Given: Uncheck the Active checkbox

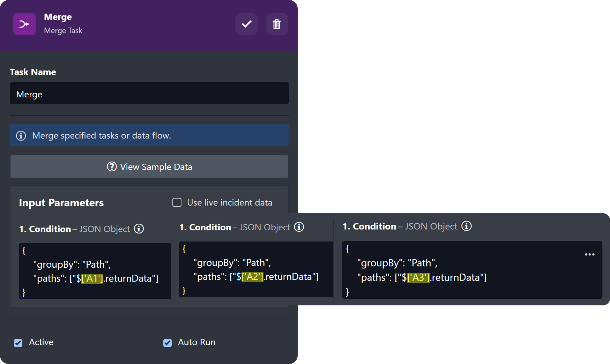Looking at the screenshot, I should point(18,343).
